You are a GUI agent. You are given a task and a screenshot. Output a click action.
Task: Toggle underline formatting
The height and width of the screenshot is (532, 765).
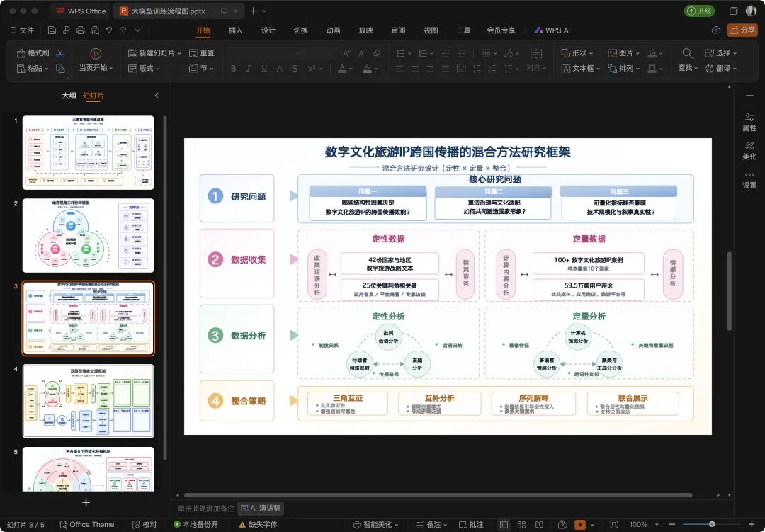264,68
